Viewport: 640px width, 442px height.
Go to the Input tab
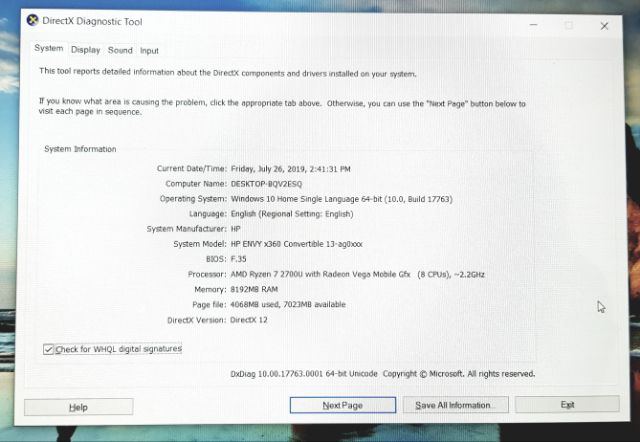149,51
